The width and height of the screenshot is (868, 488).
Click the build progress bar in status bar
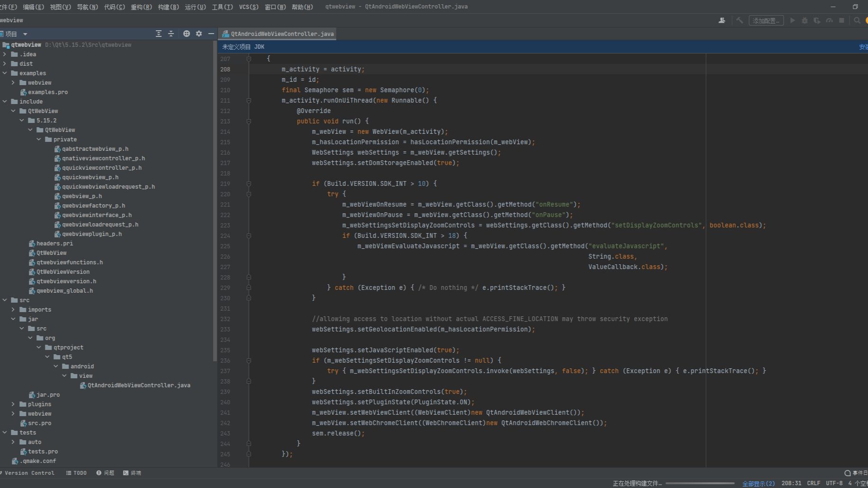(700, 483)
